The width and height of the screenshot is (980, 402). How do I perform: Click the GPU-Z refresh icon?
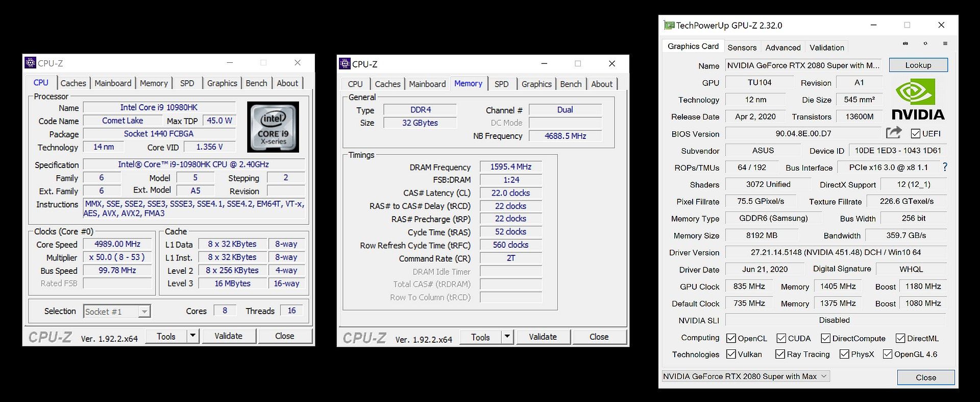(x=925, y=43)
